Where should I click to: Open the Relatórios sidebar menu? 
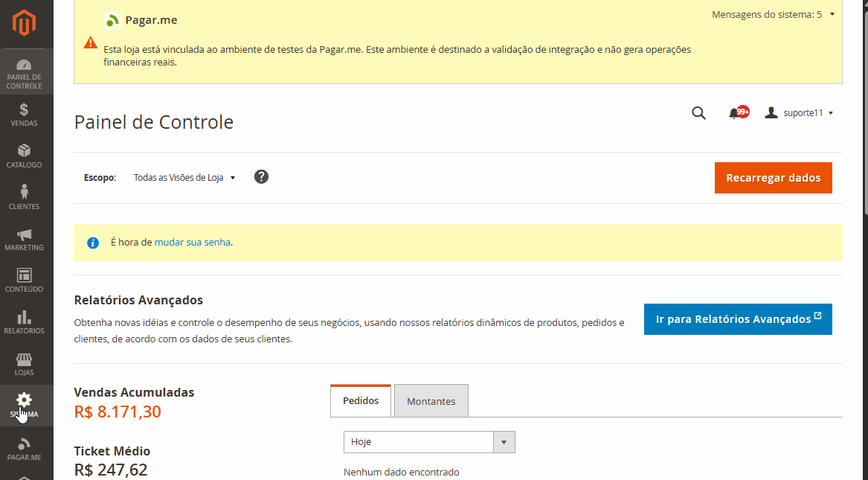click(25, 322)
